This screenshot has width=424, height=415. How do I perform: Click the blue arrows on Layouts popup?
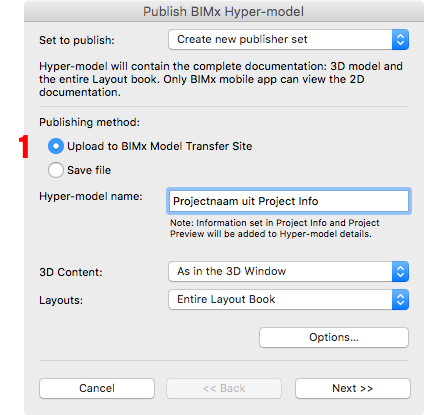(400, 300)
